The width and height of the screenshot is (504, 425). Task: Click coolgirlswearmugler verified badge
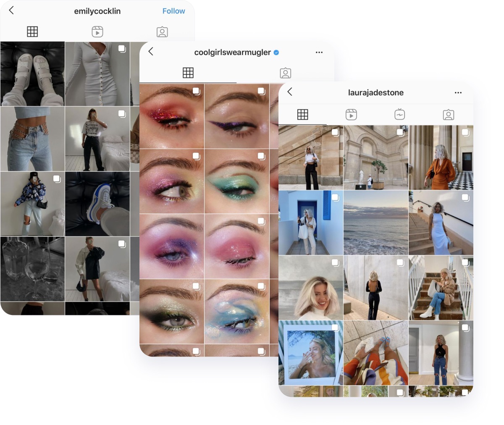click(276, 52)
